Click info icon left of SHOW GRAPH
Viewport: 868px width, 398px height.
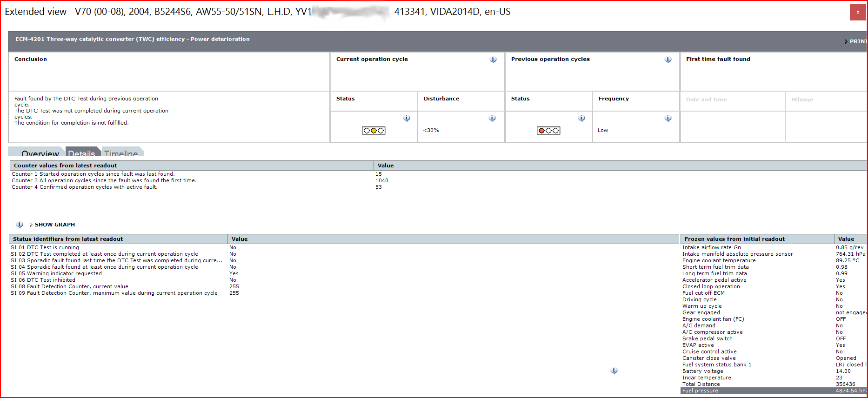[x=20, y=225]
